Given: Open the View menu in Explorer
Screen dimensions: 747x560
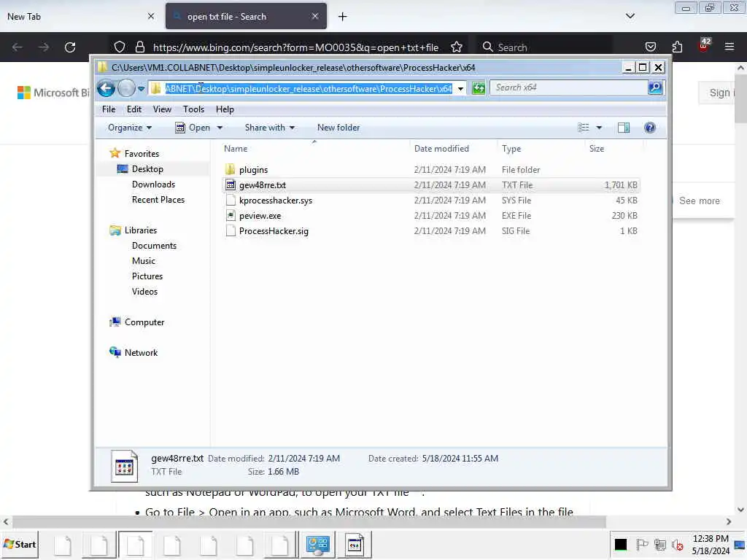Looking at the screenshot, I should click(x=162, y=109).
